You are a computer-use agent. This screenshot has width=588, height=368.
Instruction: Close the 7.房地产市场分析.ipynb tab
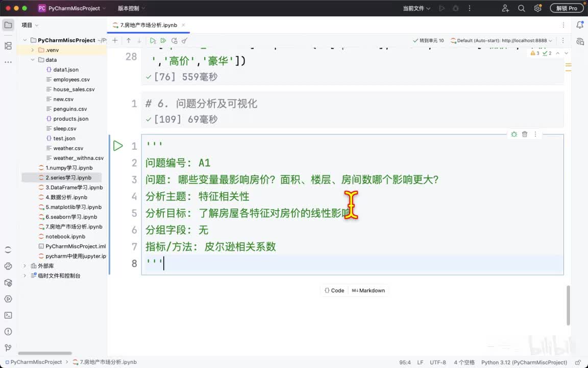183,25
